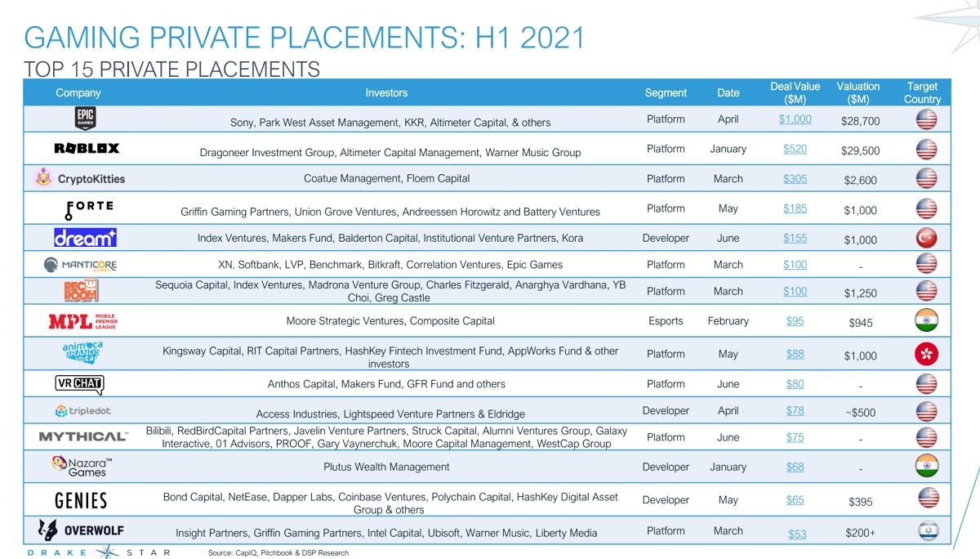Click the Esports segment cell
Screen dimensions: 980x559
(666, 320)
